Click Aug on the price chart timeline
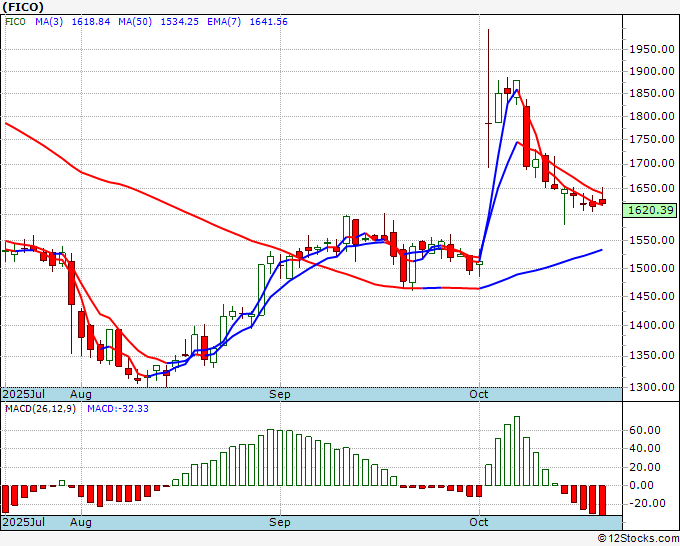680x546 pixels. click(x=81, y=394)
